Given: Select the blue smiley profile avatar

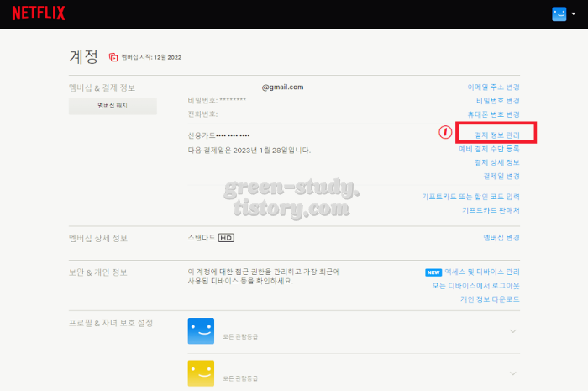Looking at the screenshot, I should pos(201,331).
